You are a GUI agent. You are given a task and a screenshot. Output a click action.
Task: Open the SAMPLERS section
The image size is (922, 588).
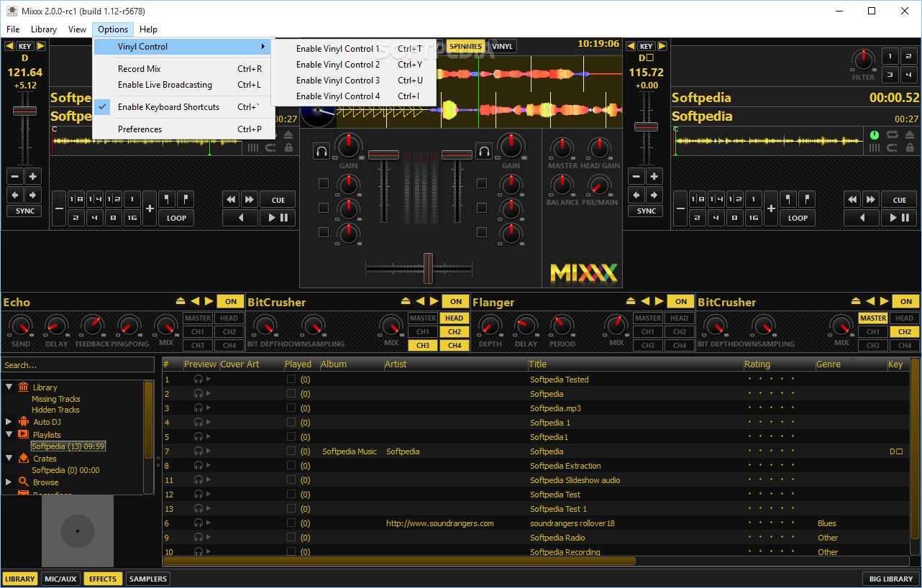click(x=148, y=579)
